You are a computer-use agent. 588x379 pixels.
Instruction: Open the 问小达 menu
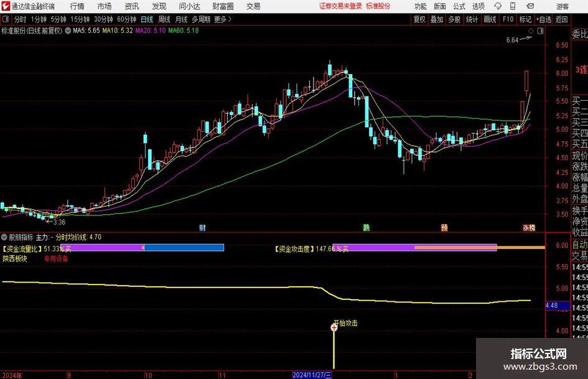click(189, 6)
